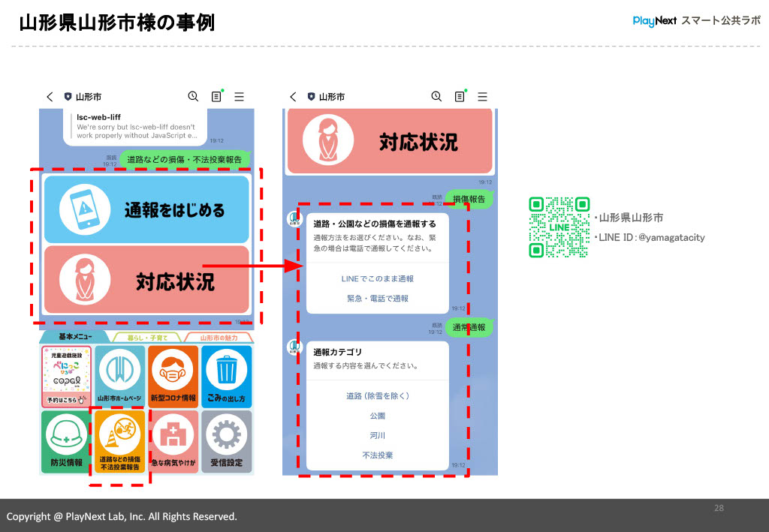Open 防災情報 using the helmet icon
769x532 pixels.
pyautogui.click(x=65, y=441)
